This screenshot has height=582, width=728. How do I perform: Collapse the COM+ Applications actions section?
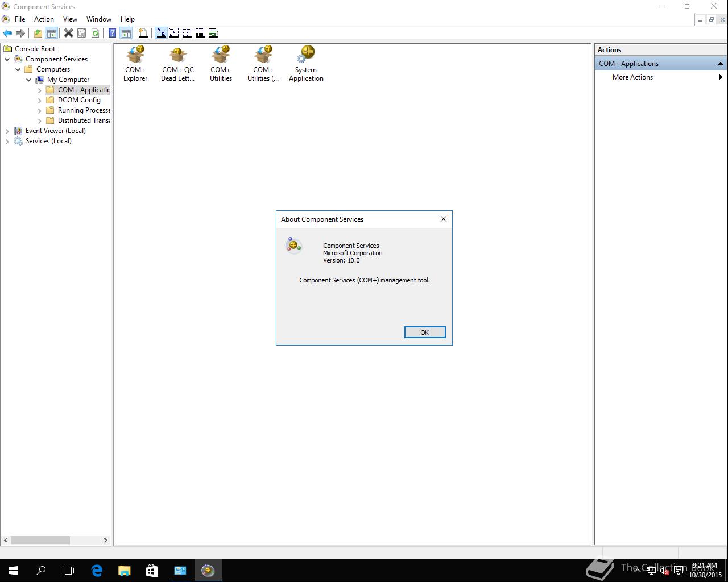pos(720,64)
